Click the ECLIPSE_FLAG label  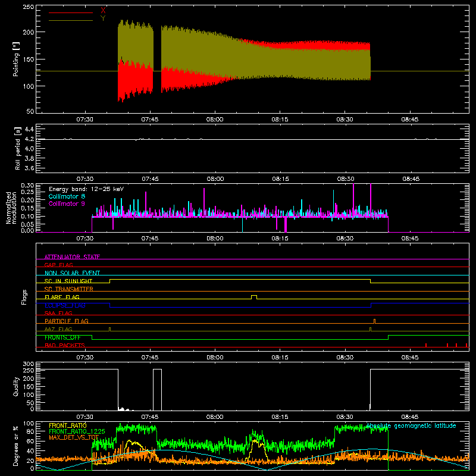coord(65,305)
